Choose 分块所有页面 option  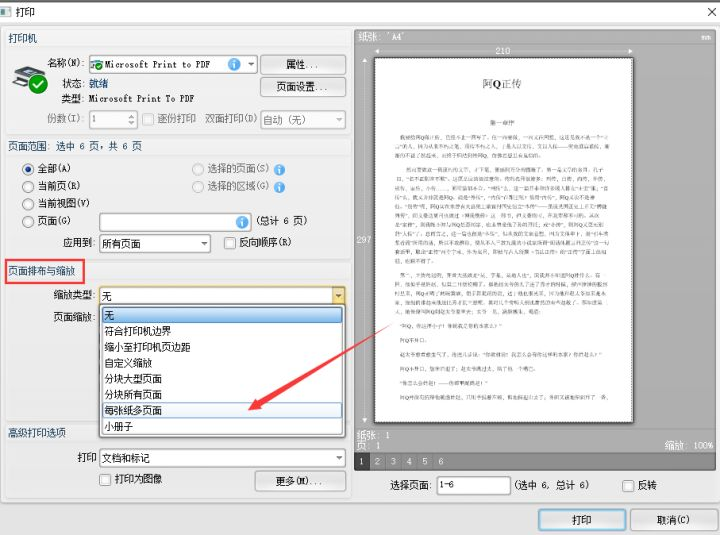click(x=222, y=394)
